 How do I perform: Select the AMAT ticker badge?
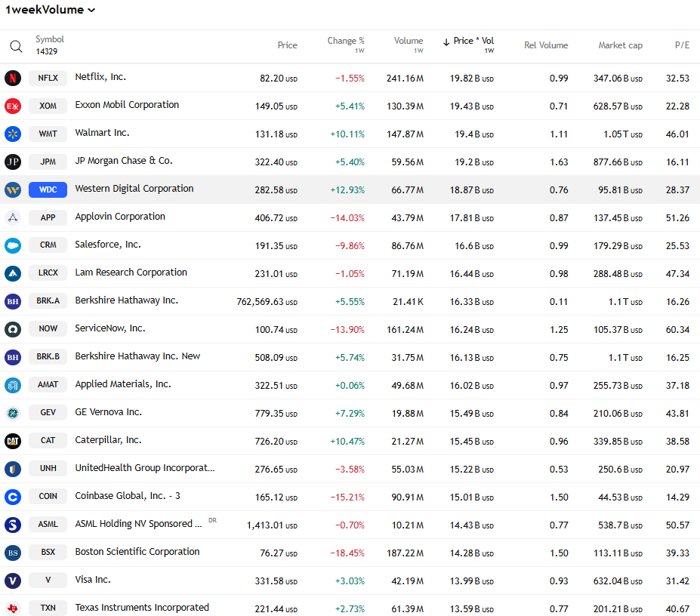48,384
